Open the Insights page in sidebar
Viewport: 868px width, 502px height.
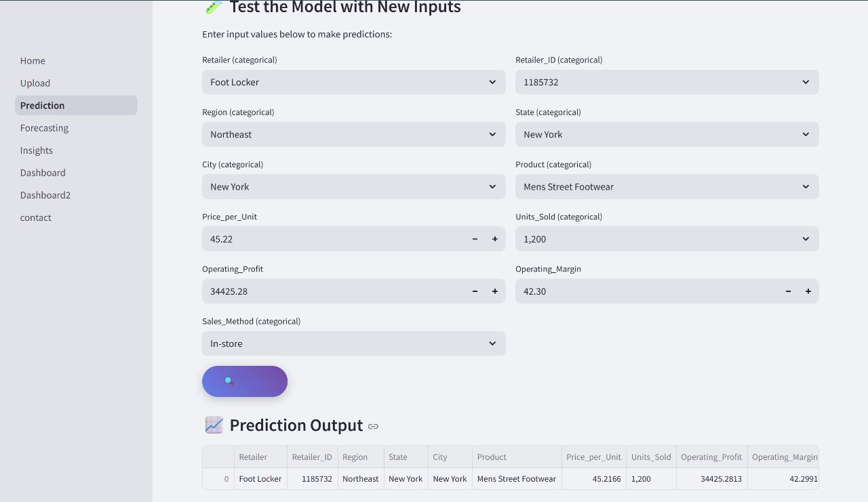37,150
